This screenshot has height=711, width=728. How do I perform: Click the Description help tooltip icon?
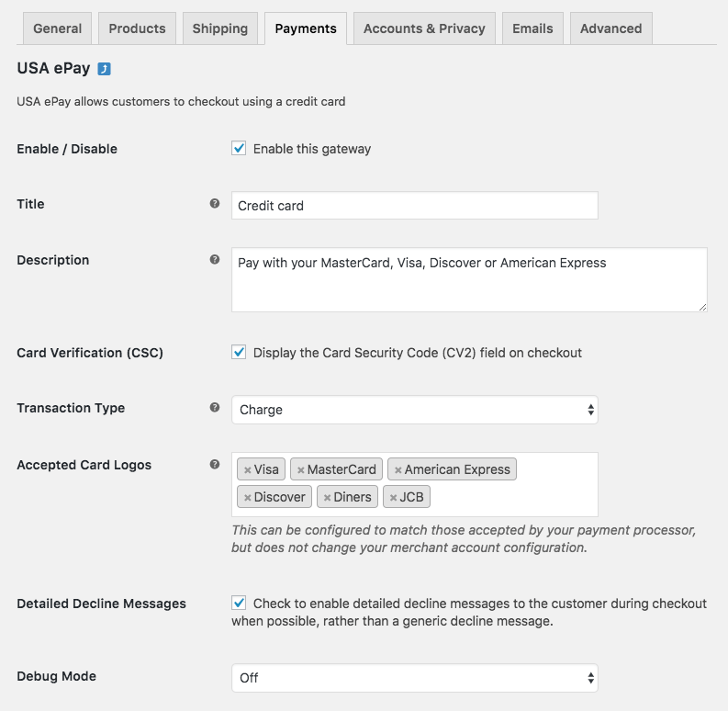(215, 260)
